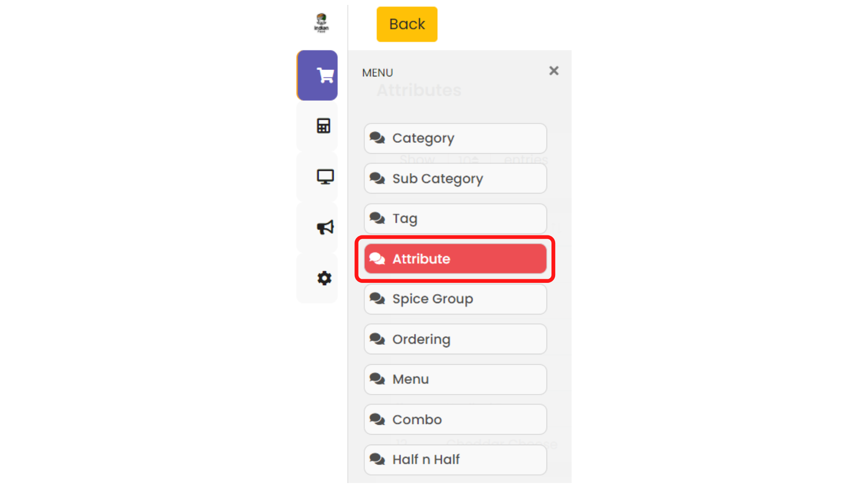868x488 pixels.
Task: Open the shopping cart sidebar section
Action: (x=317, y=75)
